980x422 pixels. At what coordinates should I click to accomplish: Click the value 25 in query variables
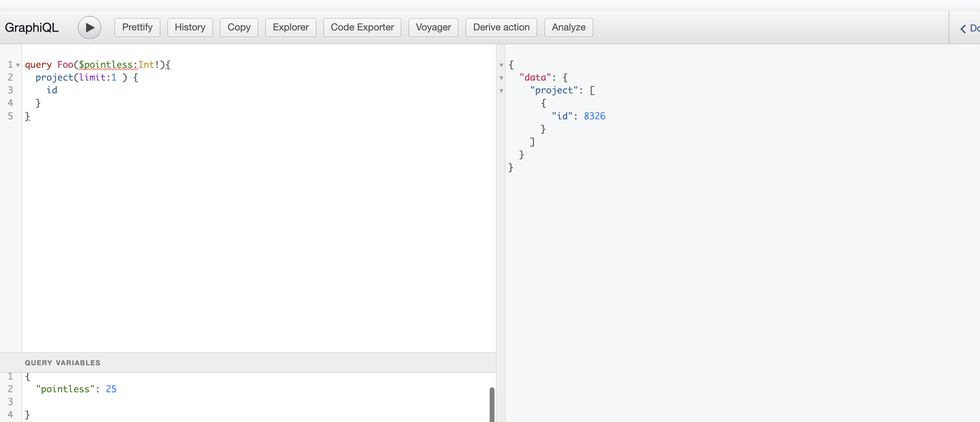click(x=111, y=389)
